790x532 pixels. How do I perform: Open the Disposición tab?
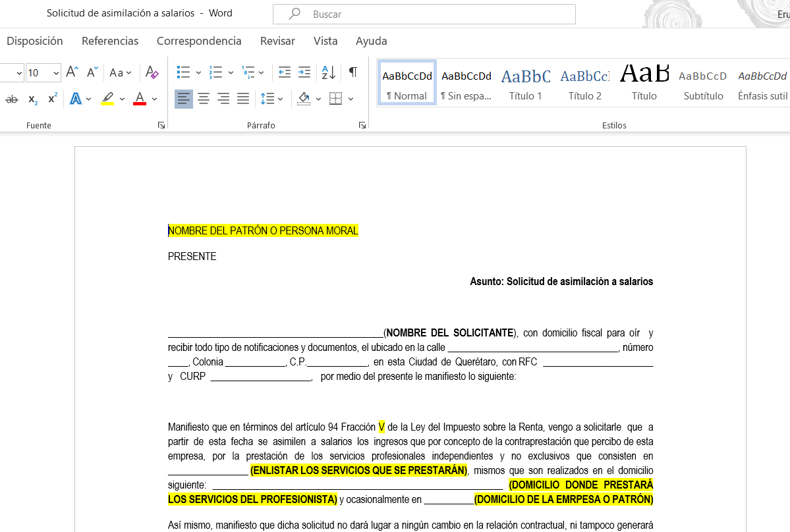tap(35, 41)
